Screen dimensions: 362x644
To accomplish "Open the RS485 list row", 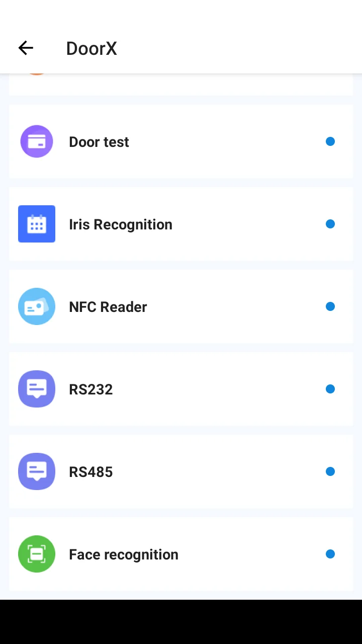I will pos(181,471).
